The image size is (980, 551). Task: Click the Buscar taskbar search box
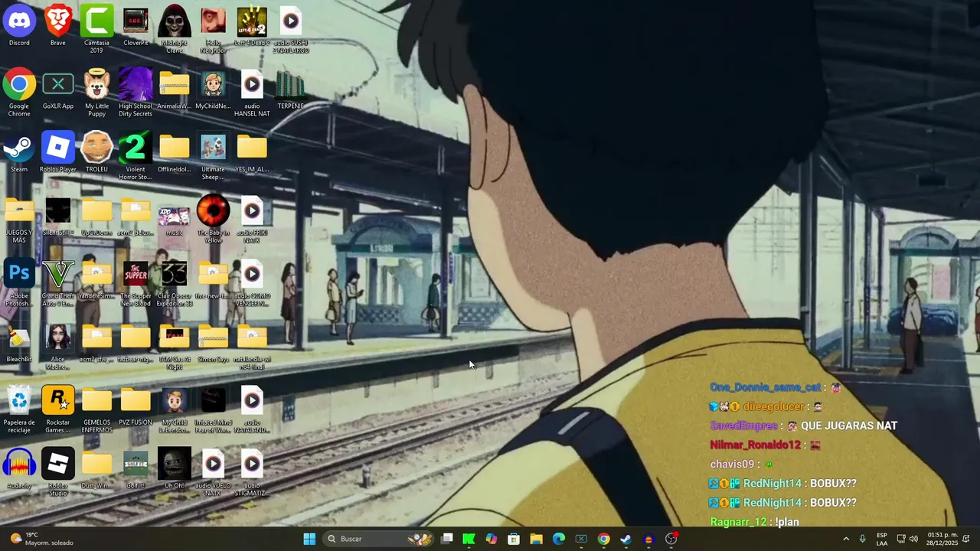pyautogui.click(x=379, y=539)
